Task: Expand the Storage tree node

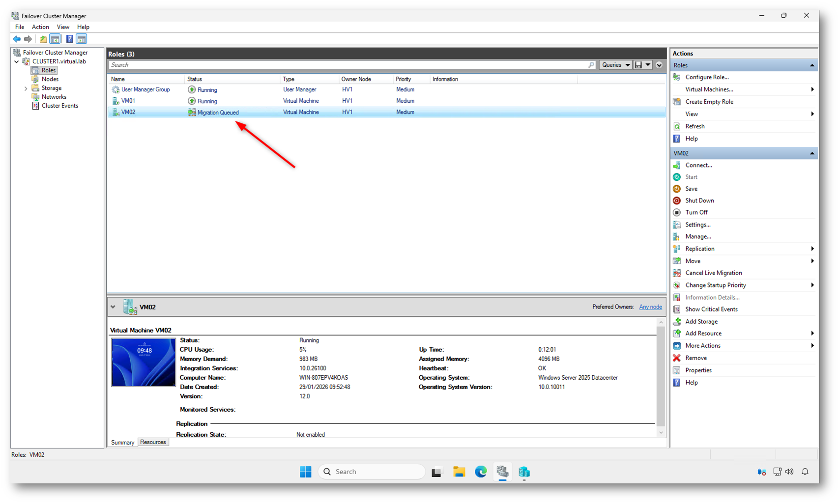Action: pos(26,88)
